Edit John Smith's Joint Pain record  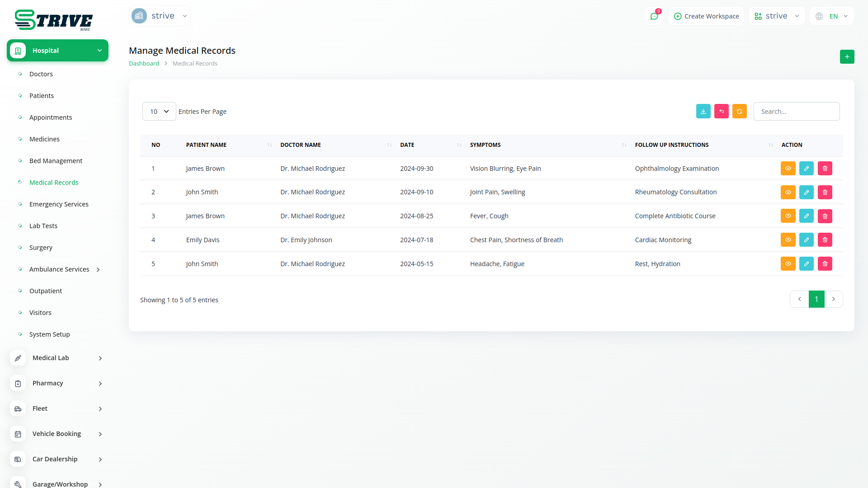[806, 192]
